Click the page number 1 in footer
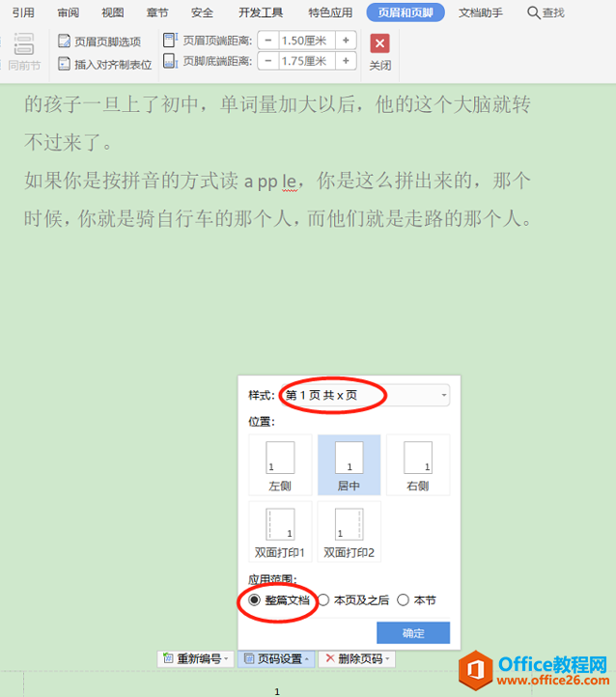This screenshot has height=697, width=616. tap(277, 691)
